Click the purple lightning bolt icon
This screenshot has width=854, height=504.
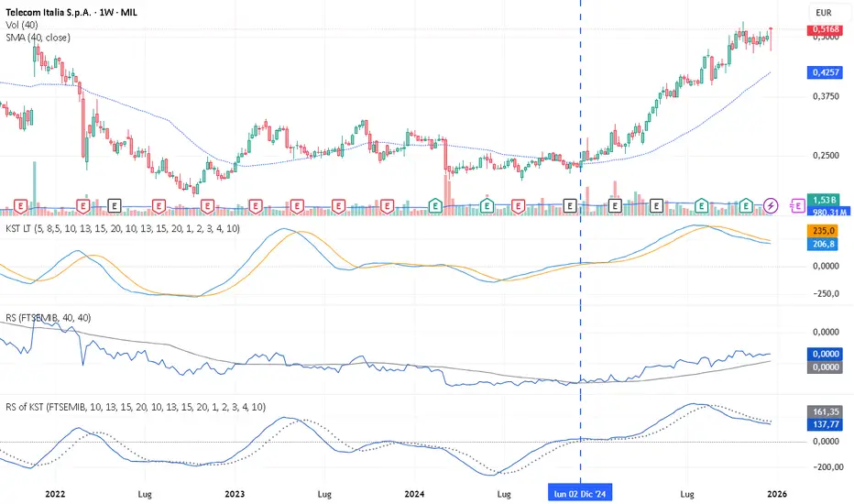coord(772,204)
